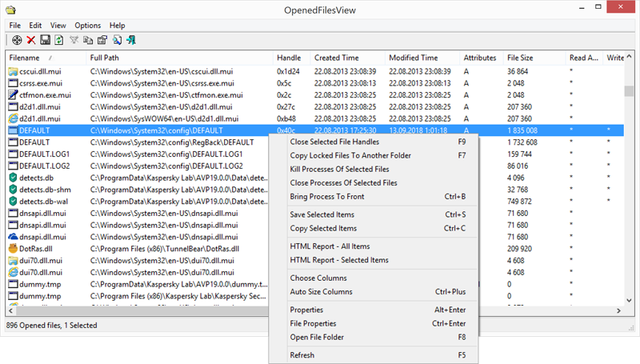Screen dimensions: 640x364
Task: Choose Refresh in the context menu
Action: pos(373,355)
